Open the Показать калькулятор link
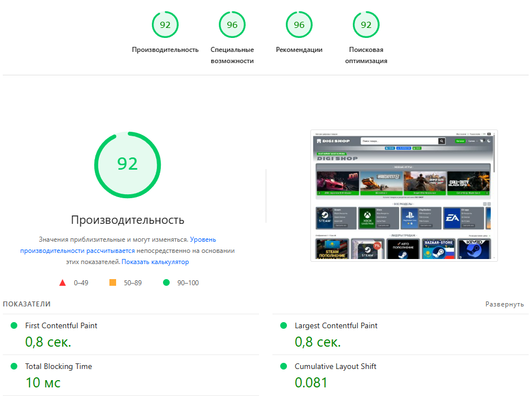The height and width of the screenshot is (398, 532). coord(155,262)
